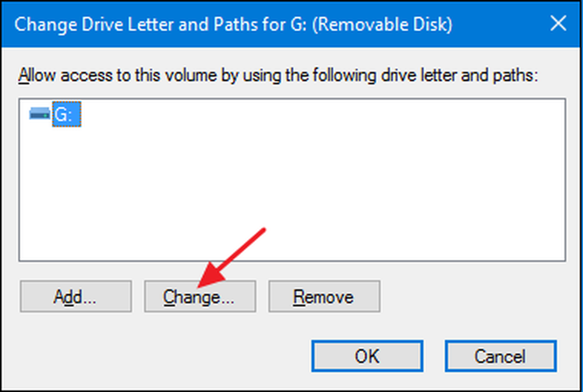583x392 pixels.
Task: Confirm the dialog with OK
Action: 367,356
